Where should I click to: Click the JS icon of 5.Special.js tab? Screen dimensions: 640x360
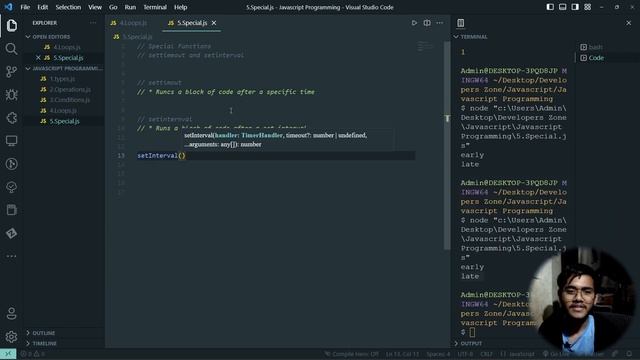coord(171,23)
